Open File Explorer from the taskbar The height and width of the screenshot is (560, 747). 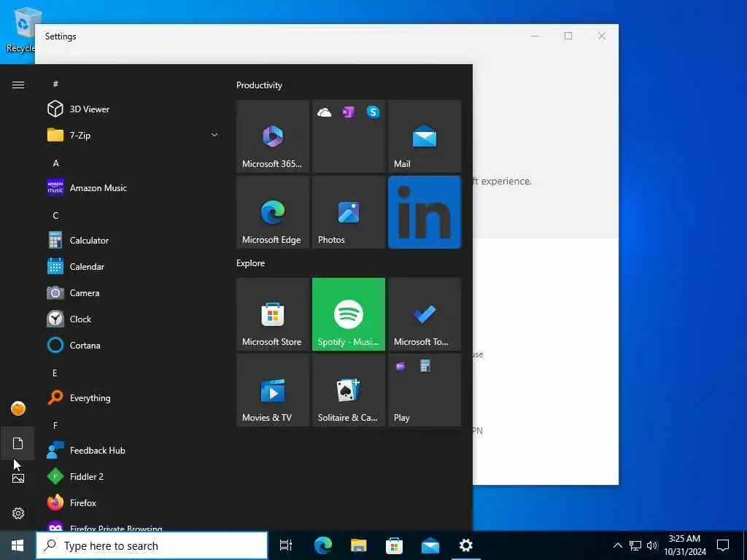[359, 545]
